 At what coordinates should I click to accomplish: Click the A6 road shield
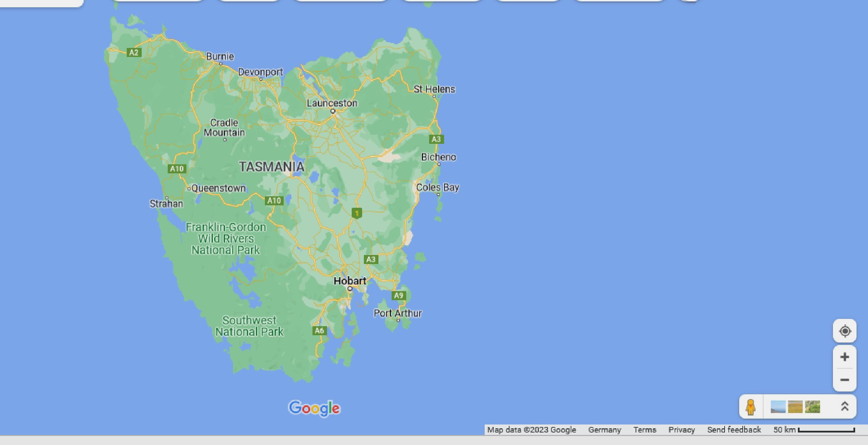319,331
